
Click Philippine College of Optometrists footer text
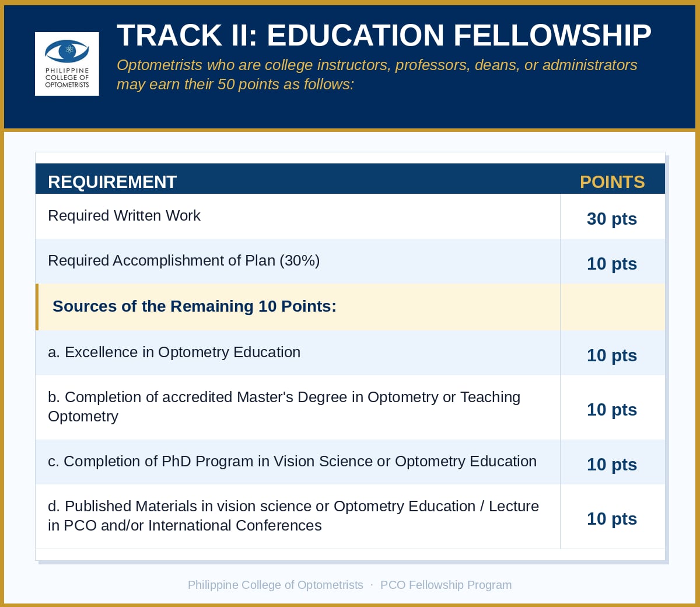(x=275, y=585)
